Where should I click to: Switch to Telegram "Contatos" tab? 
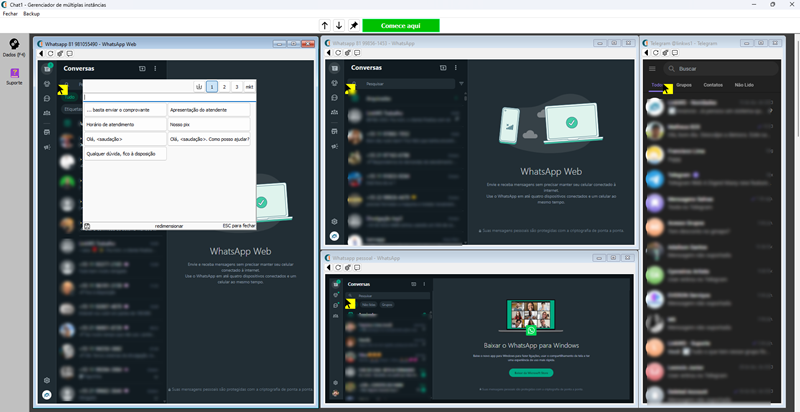[713, 86]
